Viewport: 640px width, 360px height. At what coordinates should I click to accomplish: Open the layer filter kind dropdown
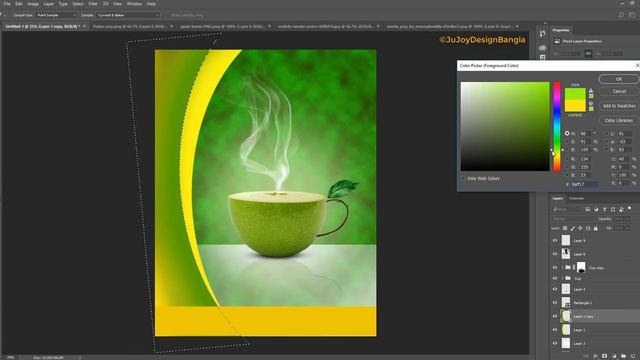coord(568,209)
